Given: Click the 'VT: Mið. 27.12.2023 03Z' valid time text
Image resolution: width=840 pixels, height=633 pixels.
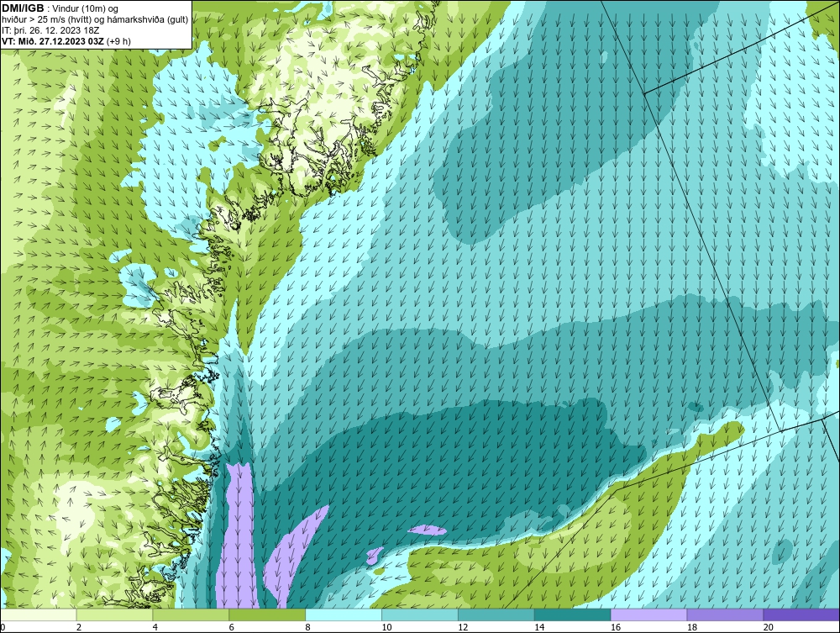Looking at the screenshot, I should (x=54, y=40).
